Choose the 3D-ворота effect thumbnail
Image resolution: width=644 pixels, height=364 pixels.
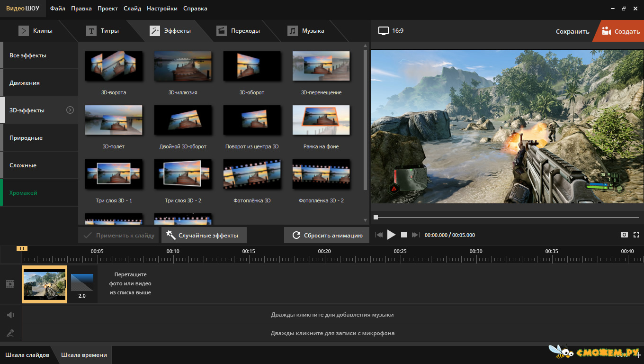click(x=114, y=66)
